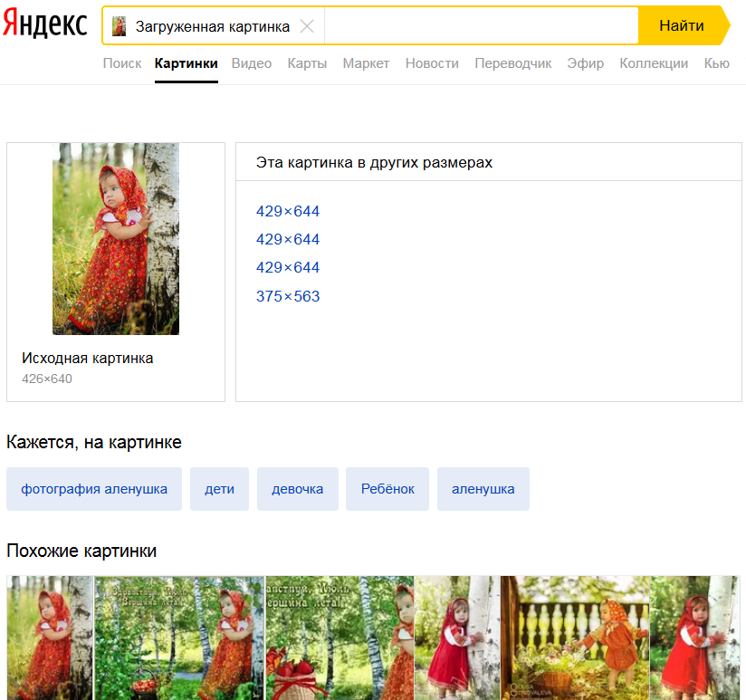Click the Исходная картинка caption

[88, 359]
